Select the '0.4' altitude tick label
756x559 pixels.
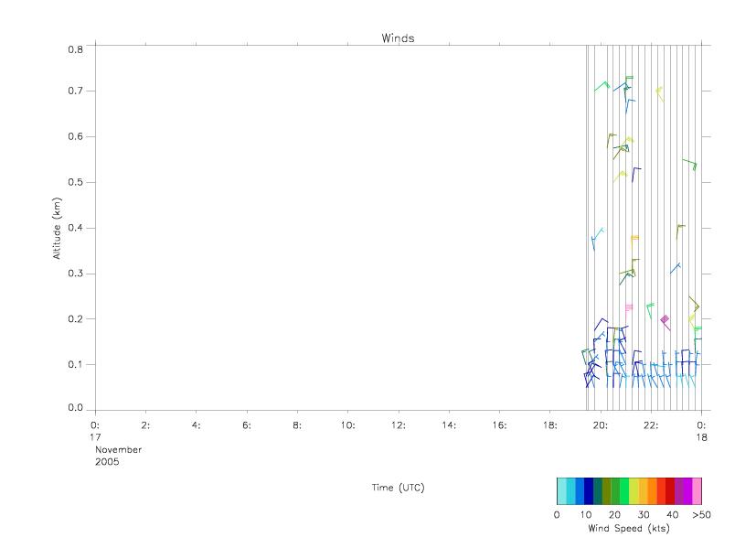pos(75,228)
